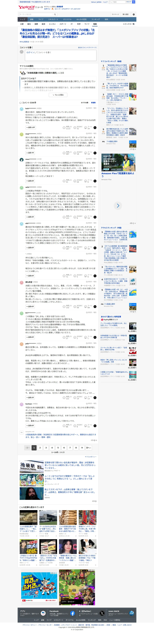Click うーん icon on mas's comment
Screen dimensions: 154x644
coord(86,181)
